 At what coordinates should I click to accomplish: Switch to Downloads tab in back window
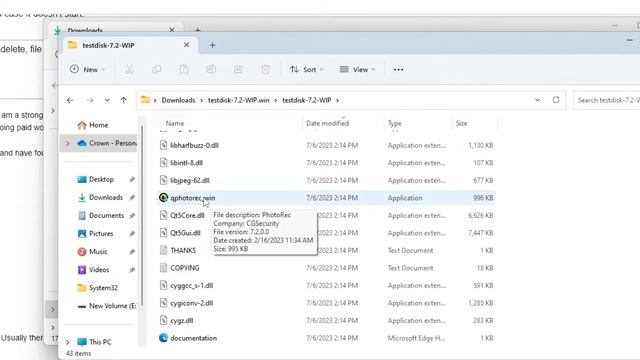(x=85, y=30)
